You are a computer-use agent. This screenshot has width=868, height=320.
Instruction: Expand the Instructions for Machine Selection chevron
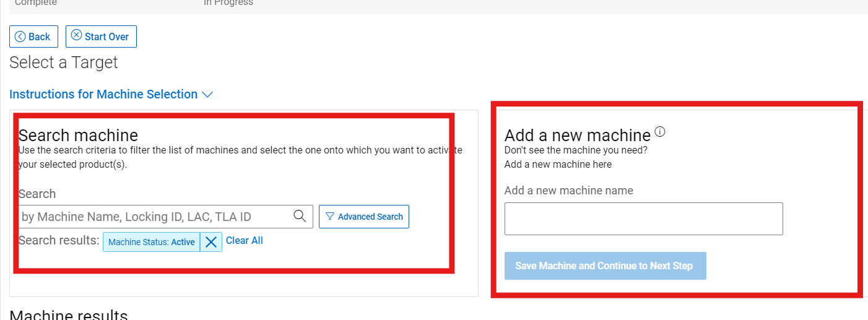[207, 95]
